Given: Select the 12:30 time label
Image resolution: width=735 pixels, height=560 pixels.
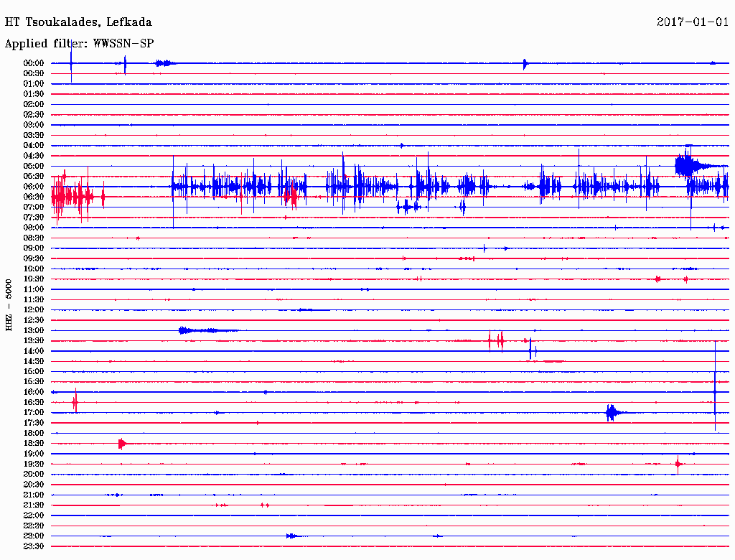Looking at the screenshot, I should tap(33, 320).
